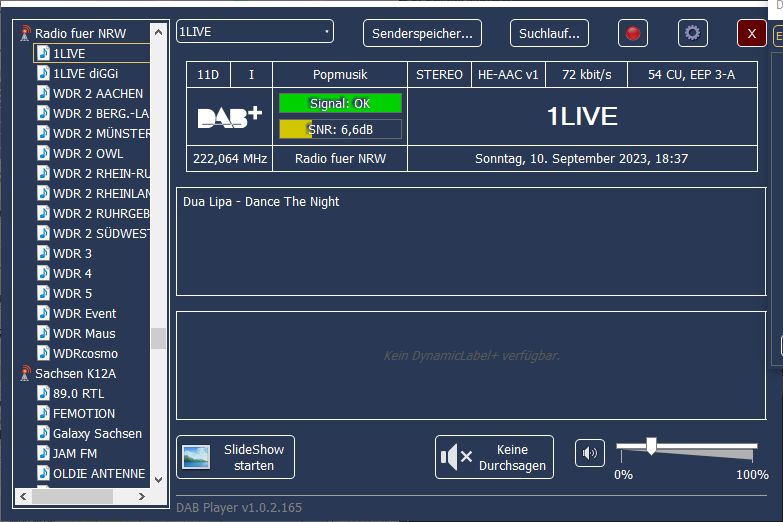
Task: Click the music note icon for 89.0 RTL
Action: pos(44,393)
